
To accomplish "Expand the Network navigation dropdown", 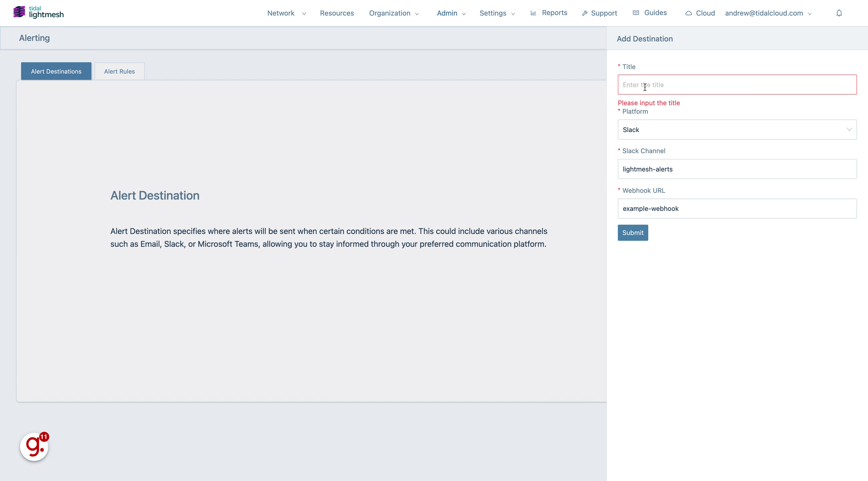I will (x=287, y=13).
